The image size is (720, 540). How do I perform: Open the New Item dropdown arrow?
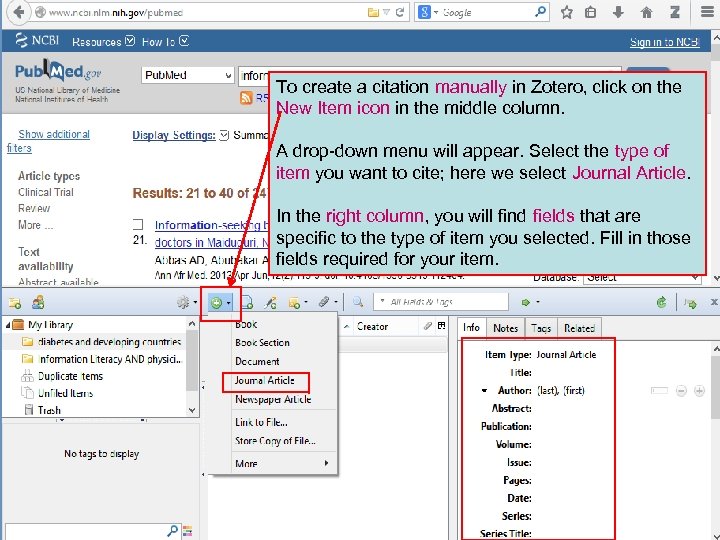[x=229, y=303]
